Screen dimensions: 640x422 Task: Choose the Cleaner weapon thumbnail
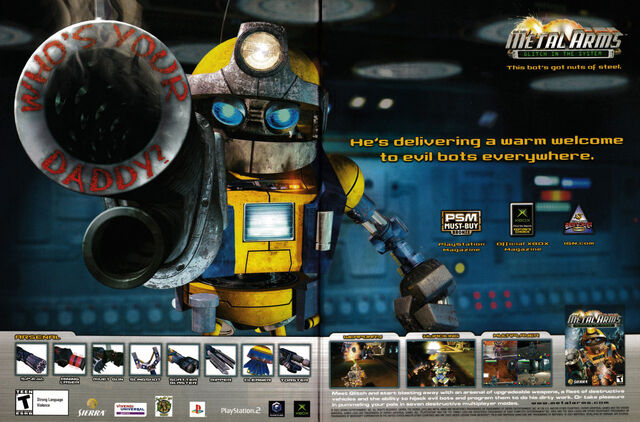[258, 359]
